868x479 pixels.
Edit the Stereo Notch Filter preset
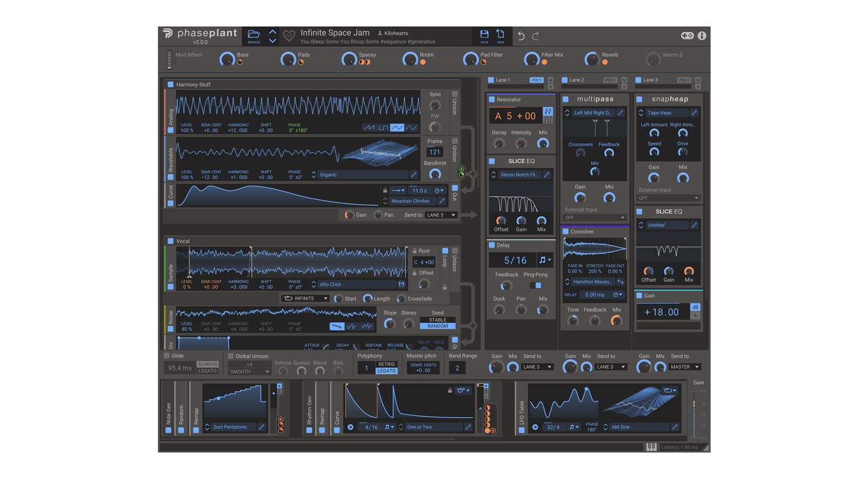click(547, 175)
